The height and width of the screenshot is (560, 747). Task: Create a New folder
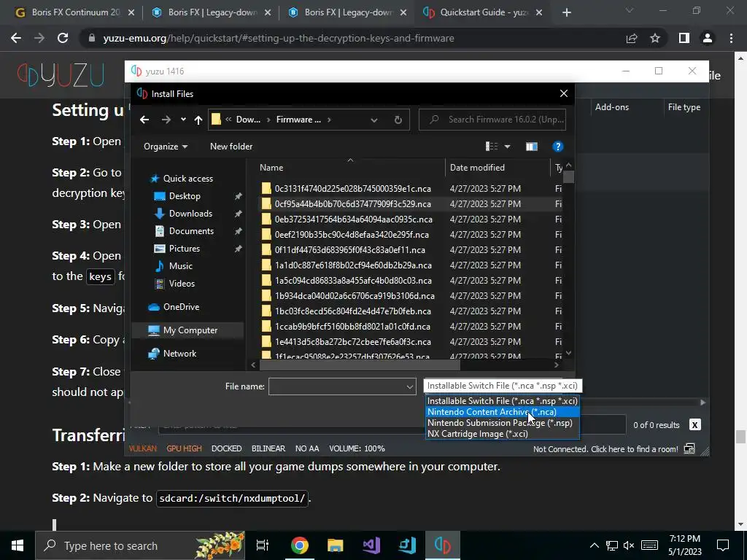(x=231, y=147)
